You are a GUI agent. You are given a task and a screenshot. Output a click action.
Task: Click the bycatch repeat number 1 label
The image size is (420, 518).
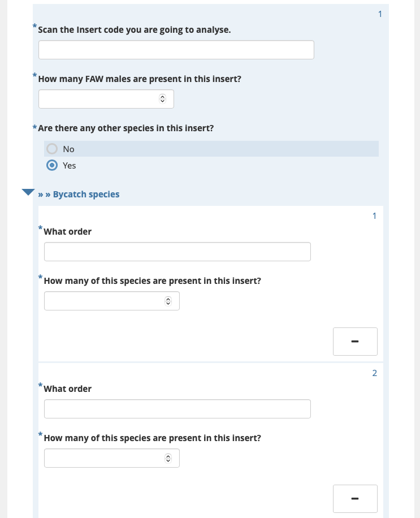(x=374, y=215)
